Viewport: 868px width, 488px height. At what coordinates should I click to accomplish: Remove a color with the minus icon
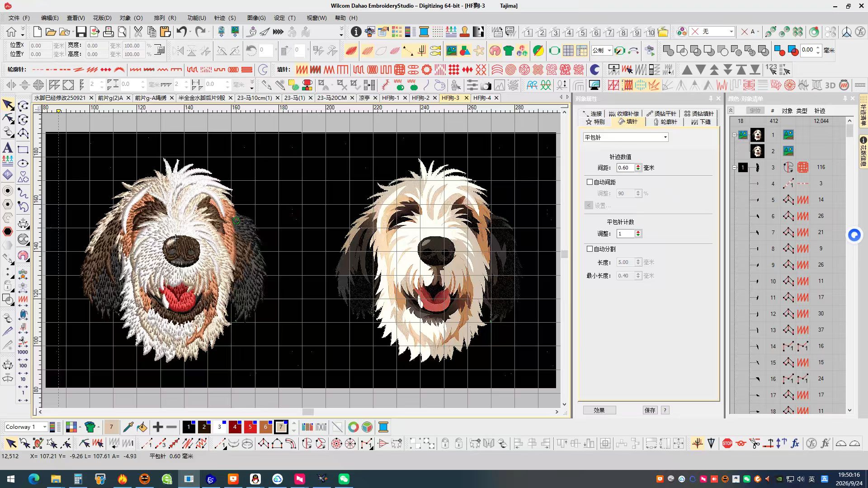(171, 427)
